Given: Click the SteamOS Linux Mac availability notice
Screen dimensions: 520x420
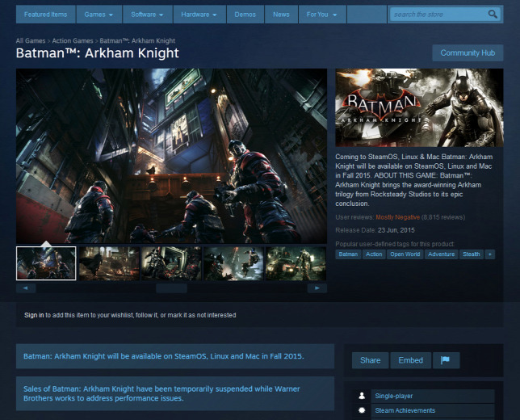Looking at the screenshot, I should (x=175, y=356).
